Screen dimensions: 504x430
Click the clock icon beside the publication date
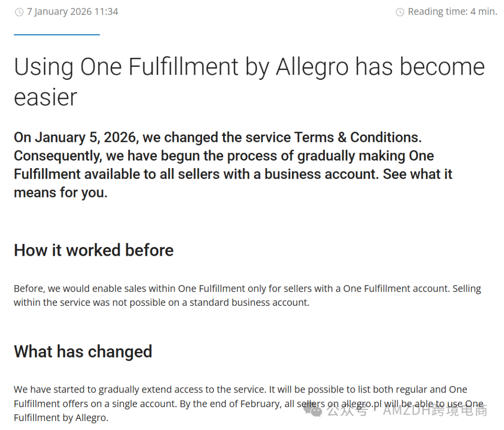pos(19,12)
